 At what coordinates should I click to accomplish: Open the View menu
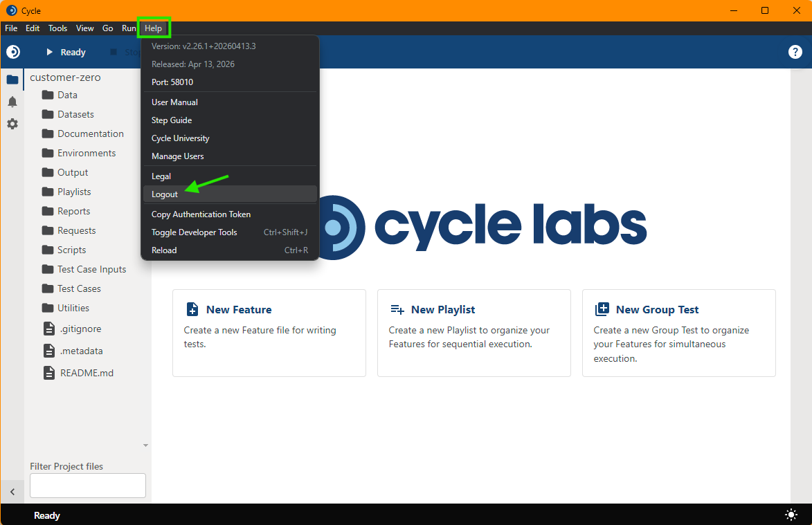click(84, 28)
